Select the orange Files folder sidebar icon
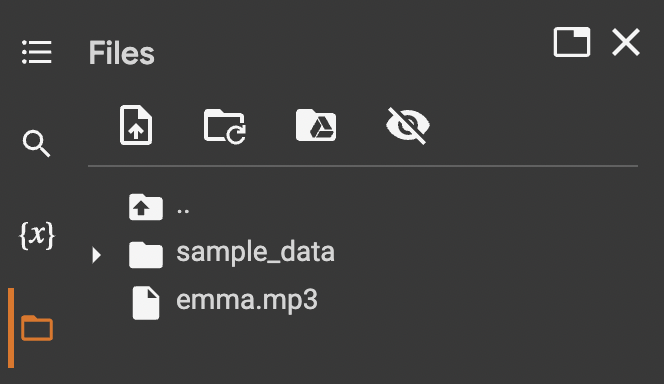This screenshot has height=384, width=664. [37, 328]
